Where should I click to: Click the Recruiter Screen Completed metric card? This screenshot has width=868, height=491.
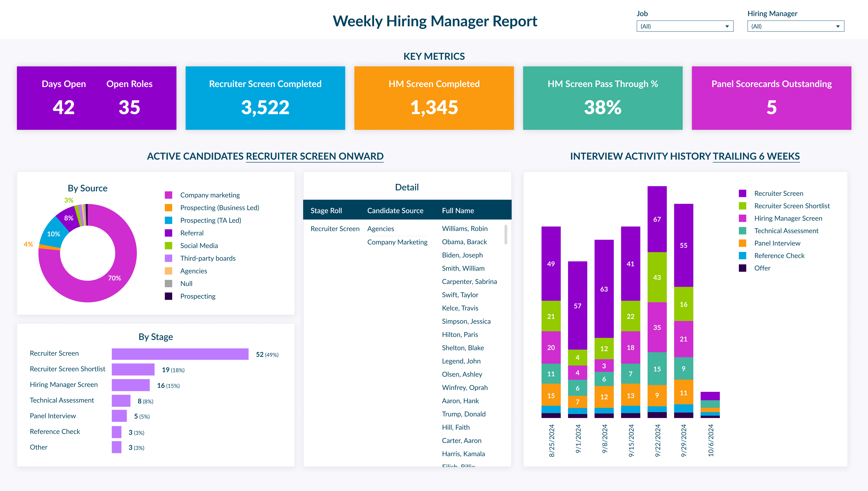coord(265,98)
